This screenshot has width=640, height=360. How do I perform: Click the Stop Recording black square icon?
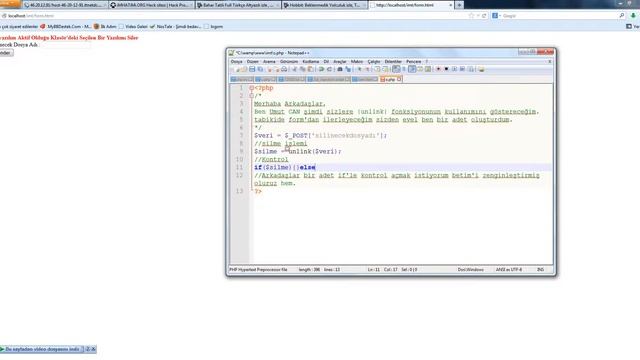click(x=446, y=69)
